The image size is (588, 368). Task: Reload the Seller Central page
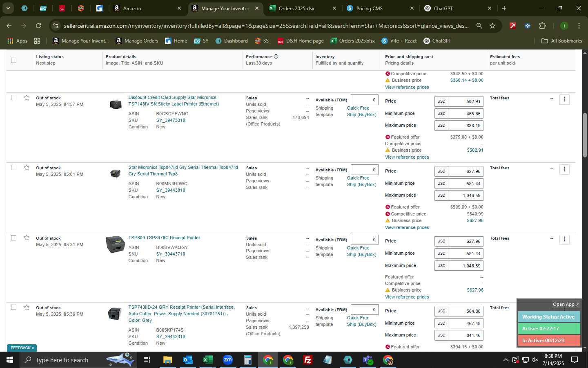pos(38,26)
